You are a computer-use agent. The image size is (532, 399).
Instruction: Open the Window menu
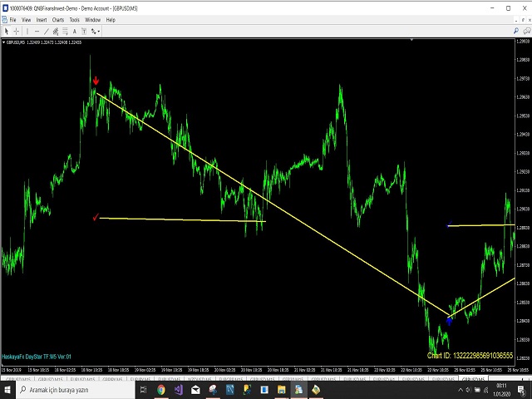click(92, 20)
